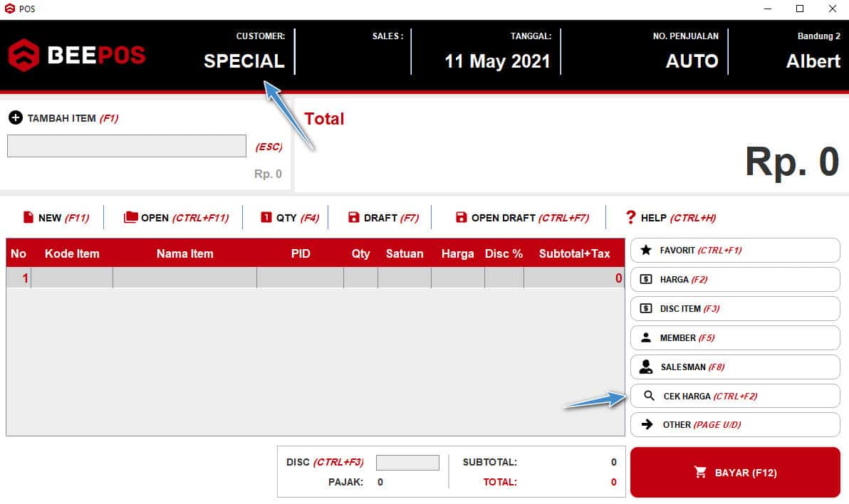Click the POS app icon in title bar
Viewport: 849px width, 504px height.
click(9, 9)
